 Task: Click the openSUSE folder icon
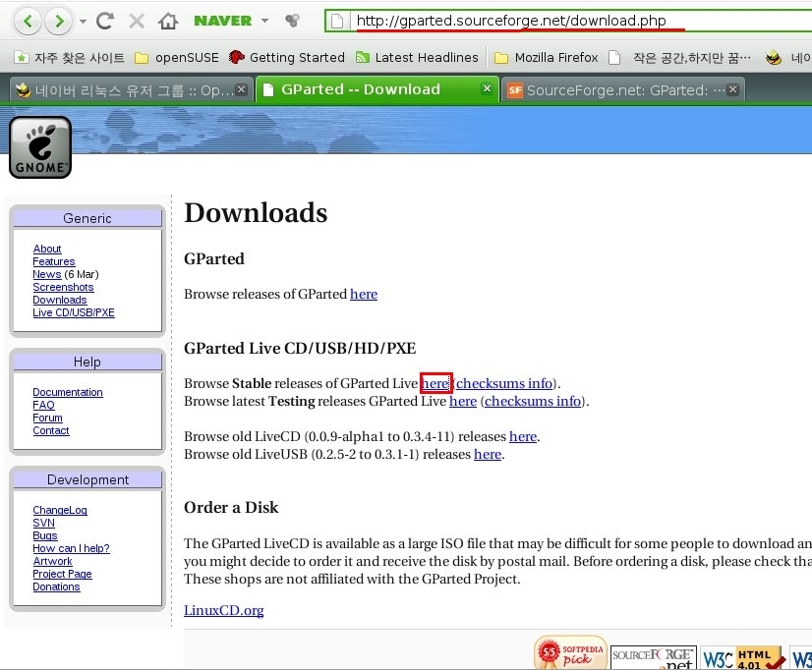142,58
